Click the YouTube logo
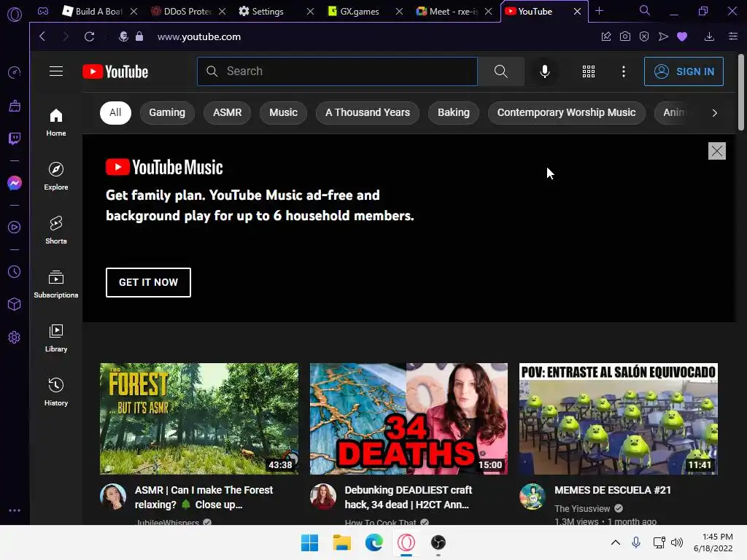 click(x=115, y=71)
